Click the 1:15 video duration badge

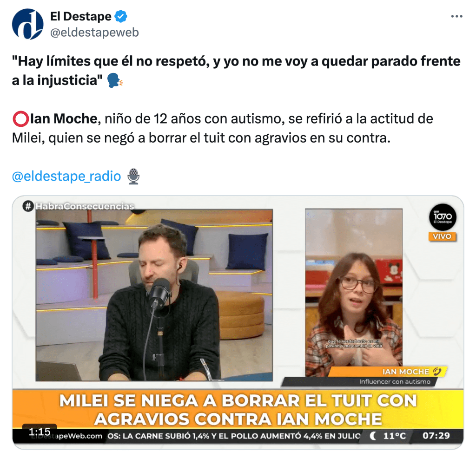click(40, 432)
